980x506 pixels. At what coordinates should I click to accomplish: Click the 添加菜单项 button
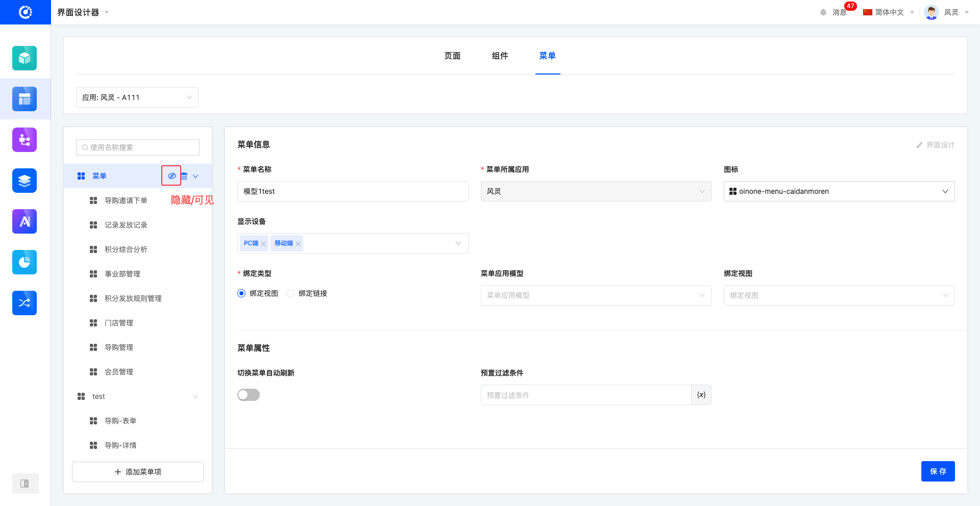138,472
